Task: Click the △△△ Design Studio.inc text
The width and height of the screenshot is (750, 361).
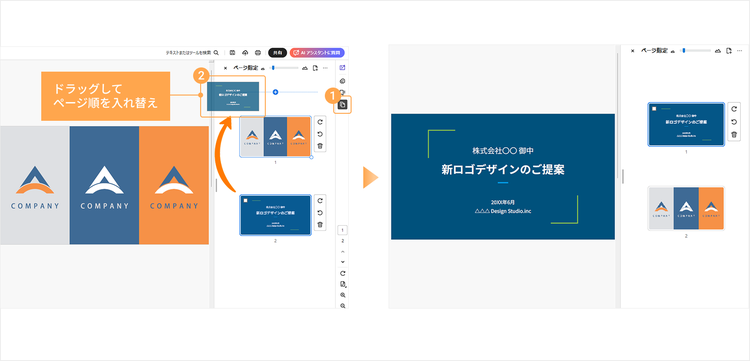Action: coord(503,211)
